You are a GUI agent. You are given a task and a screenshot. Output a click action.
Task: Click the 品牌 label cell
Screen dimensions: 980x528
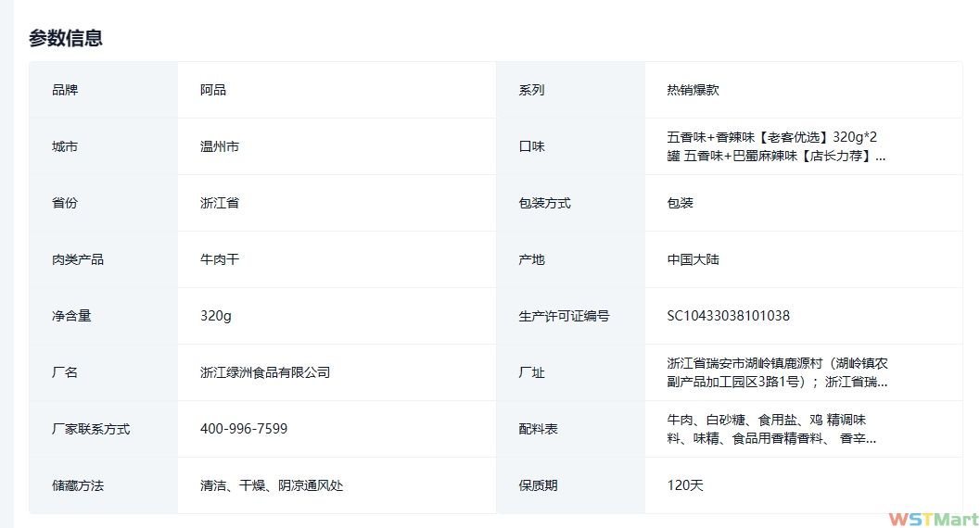tap(65, 90)
